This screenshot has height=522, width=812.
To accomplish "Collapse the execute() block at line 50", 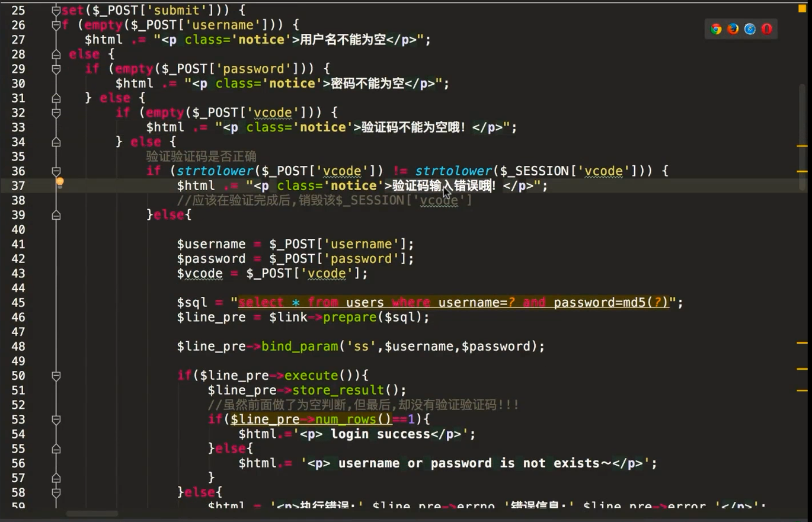I will (56, 376).
